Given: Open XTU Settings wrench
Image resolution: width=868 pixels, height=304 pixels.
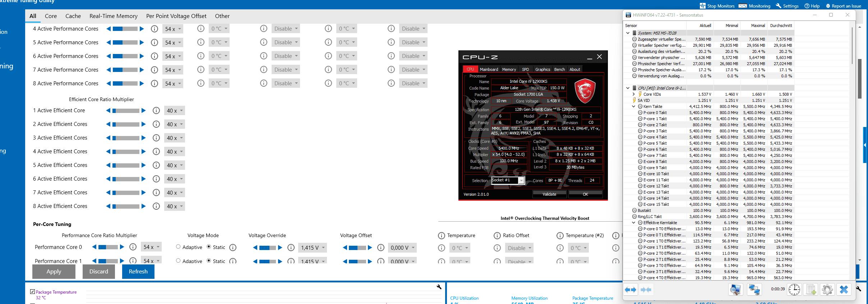Looking at the screenshot, I should coord(787,6).
